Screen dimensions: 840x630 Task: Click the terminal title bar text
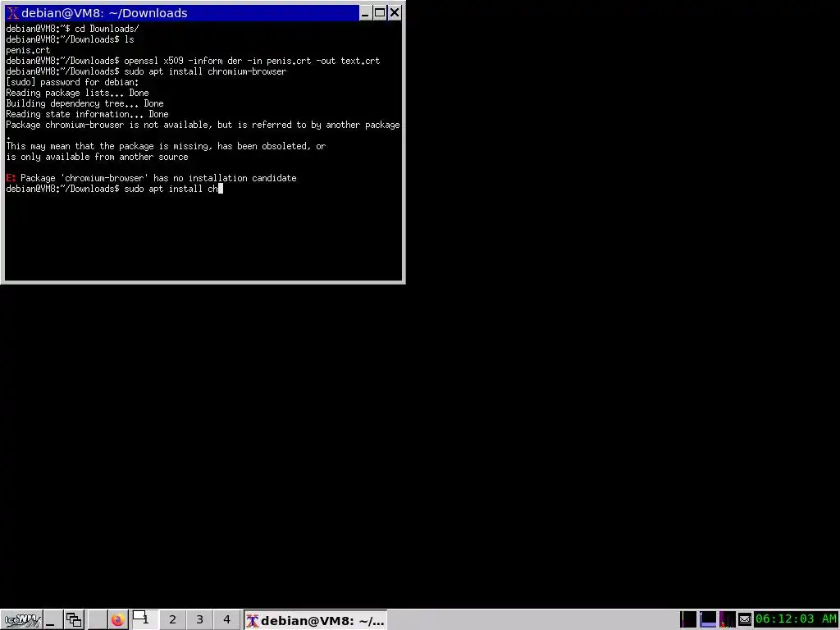[x=104, y=13]
